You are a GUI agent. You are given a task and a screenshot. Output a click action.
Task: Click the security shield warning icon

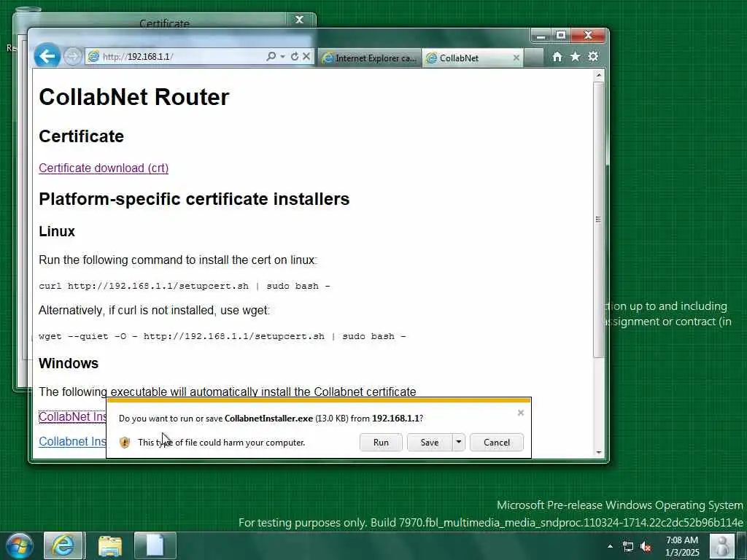coord(125,443)
